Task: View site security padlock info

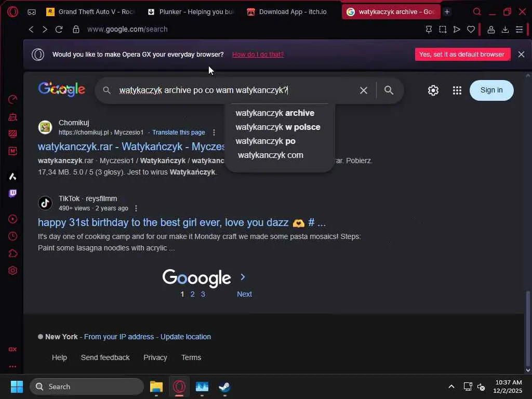Action: coord(76,30)
